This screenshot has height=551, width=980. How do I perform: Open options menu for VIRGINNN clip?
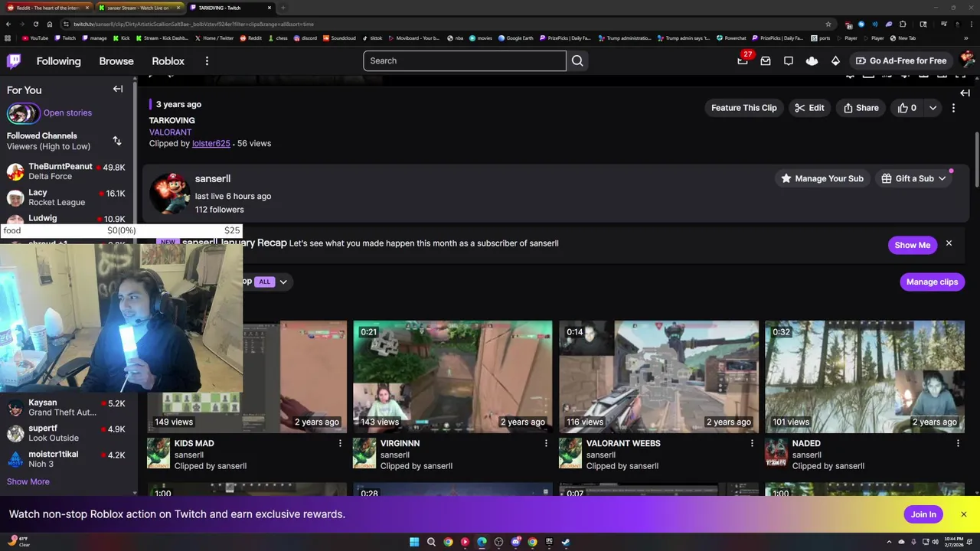point(546,443)
